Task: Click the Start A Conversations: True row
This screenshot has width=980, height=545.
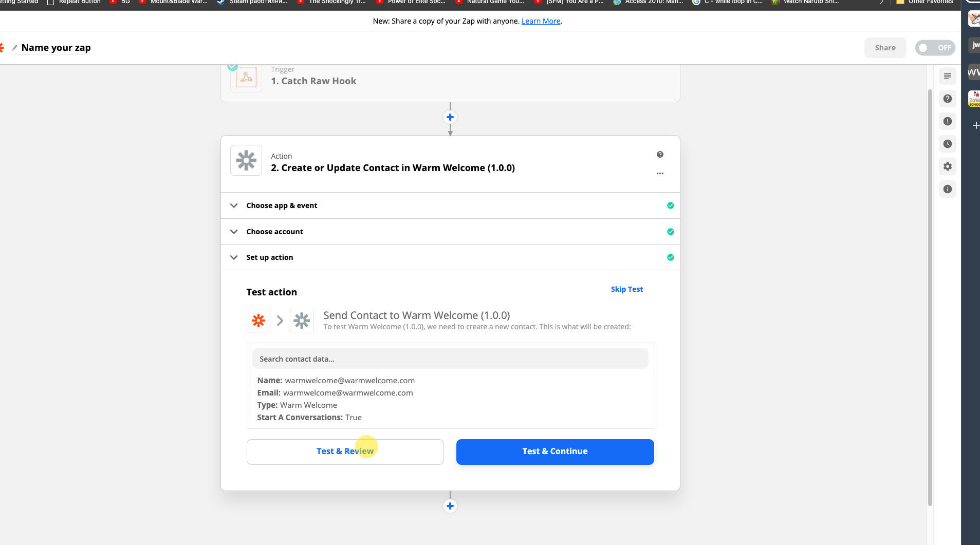Action: click(309, 418)
